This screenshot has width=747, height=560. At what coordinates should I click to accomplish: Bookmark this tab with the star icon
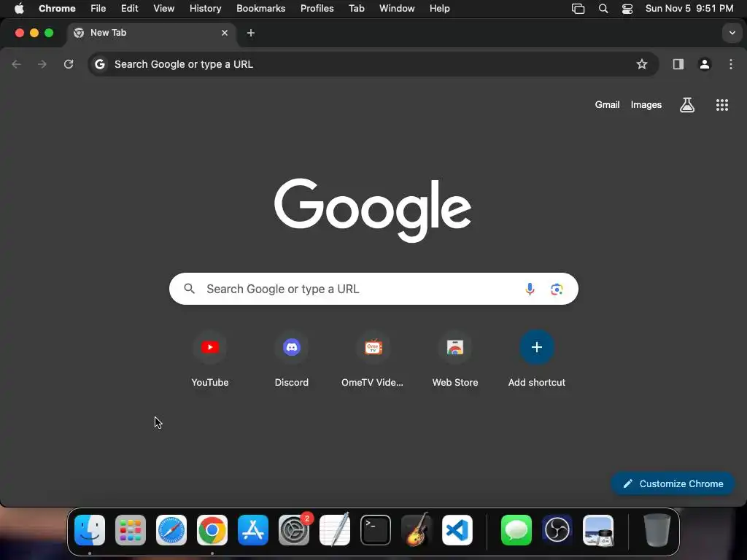coord(642,64)
